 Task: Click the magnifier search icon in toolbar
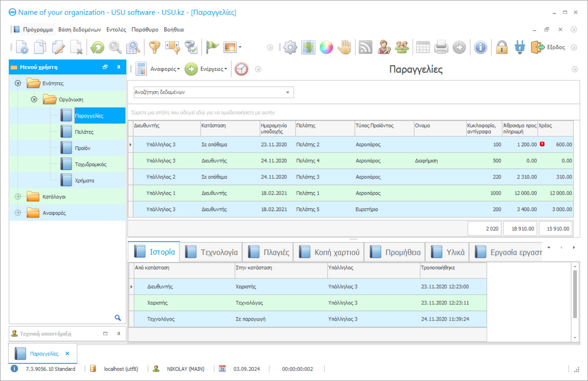click(115, 47)
